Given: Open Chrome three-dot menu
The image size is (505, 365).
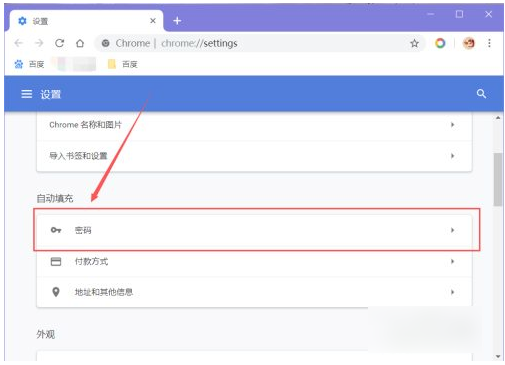Looking at the screenshot, I should coord(489,43).
